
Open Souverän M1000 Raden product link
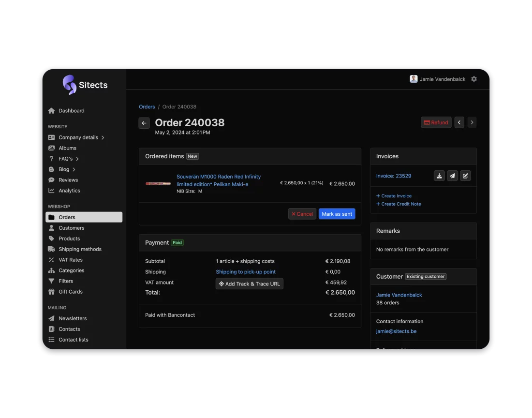(219, 180)
